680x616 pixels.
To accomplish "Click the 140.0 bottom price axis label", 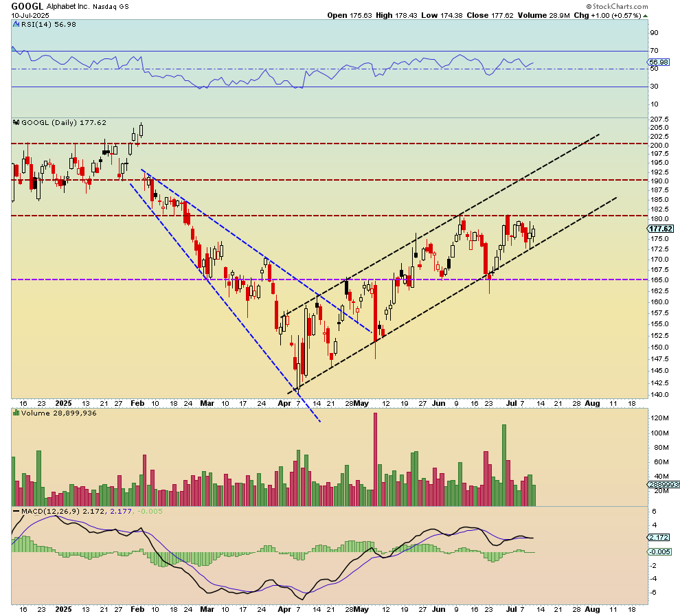I will (659, 395).
